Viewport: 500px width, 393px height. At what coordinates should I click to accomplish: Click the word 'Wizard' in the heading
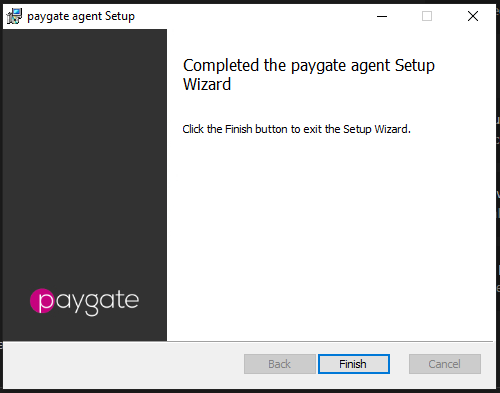207,84
